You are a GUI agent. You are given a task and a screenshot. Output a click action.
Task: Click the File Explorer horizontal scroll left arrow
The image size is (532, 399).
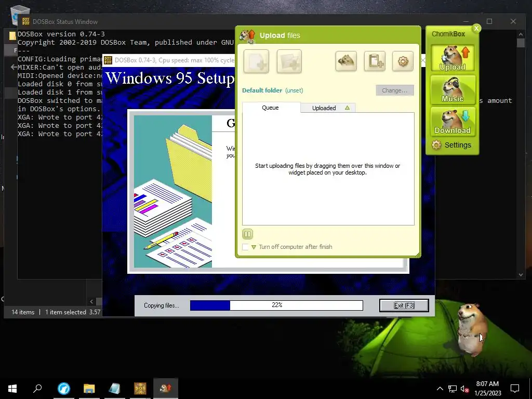(x=91, y=301)
